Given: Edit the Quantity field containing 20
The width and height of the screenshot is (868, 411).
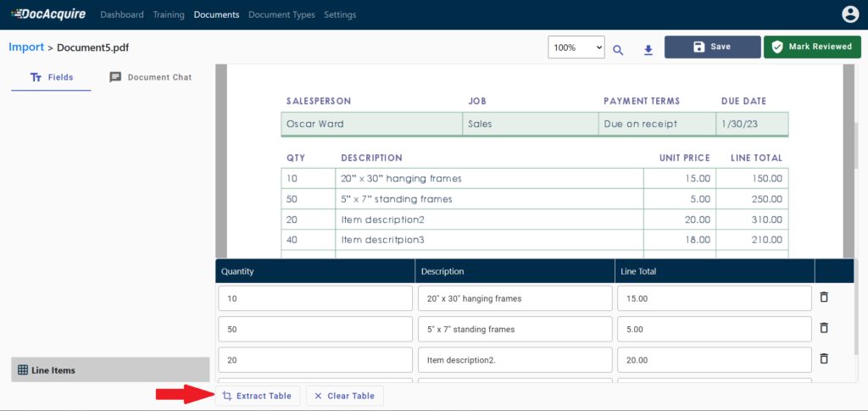Looking at the screenshot, I should tap(315, 360).
